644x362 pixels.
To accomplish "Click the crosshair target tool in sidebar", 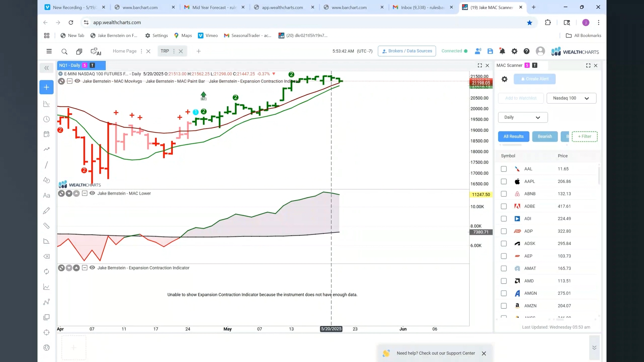I will [x=47, y=333].
